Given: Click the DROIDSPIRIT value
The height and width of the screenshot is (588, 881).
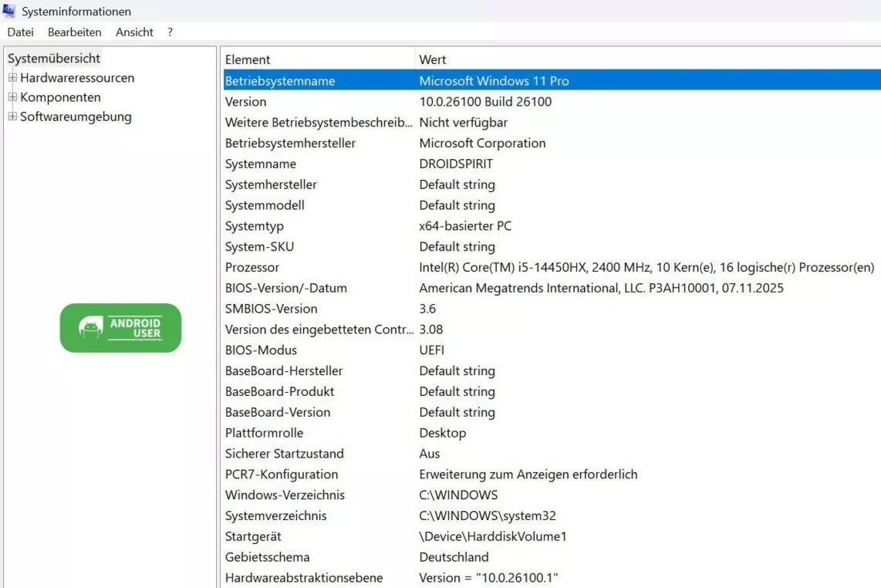Looking at the screenshot, I should pyautogui.click(x=456, y=164).
